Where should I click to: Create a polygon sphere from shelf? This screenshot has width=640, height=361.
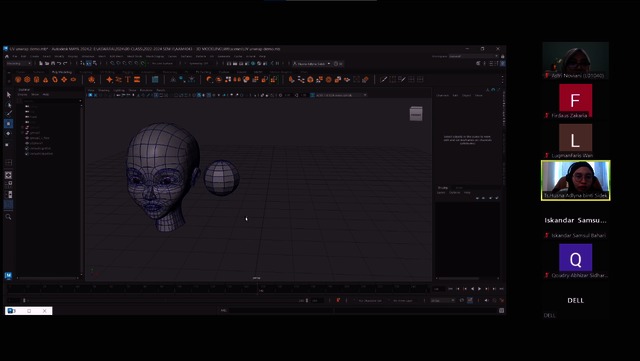18,80
